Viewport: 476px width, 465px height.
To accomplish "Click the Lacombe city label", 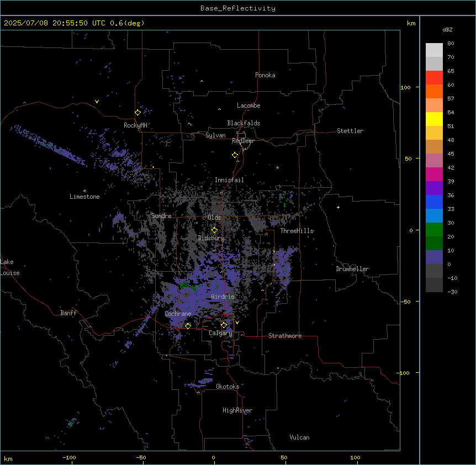I will tap(248, 105).
